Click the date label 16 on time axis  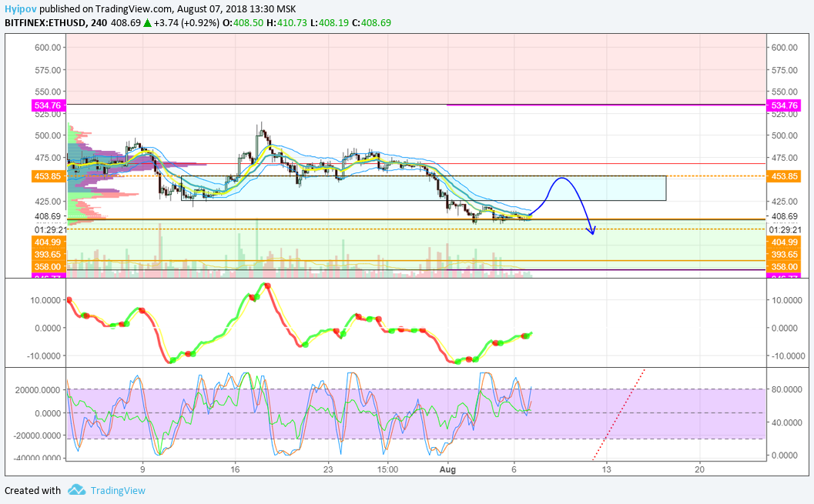click(x=235, y=470)
